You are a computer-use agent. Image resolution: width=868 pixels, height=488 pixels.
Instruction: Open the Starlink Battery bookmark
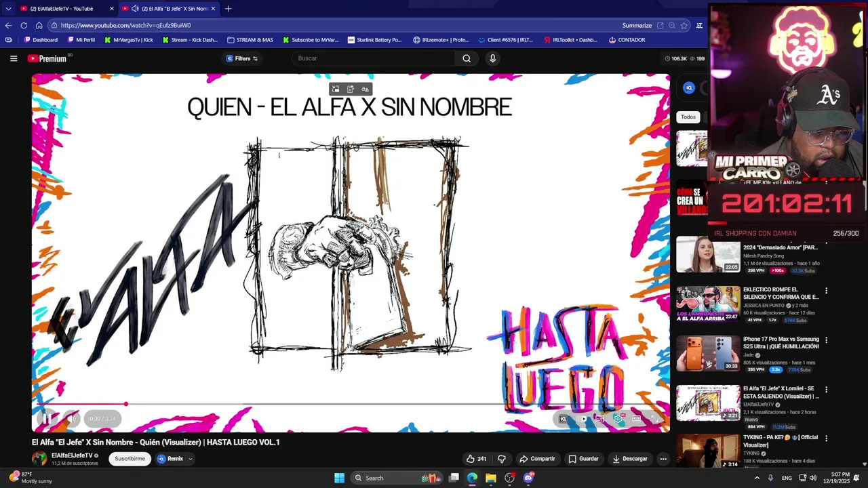pyautogui.click(x=374, y=40)
